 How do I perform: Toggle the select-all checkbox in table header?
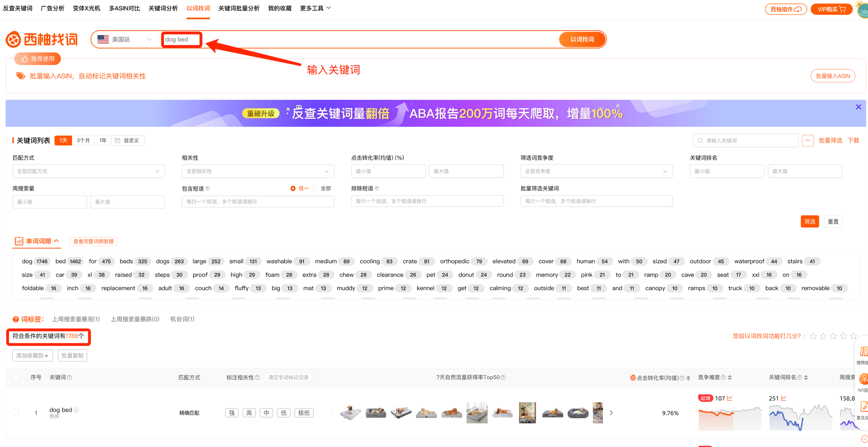click(x=16, y=377)
